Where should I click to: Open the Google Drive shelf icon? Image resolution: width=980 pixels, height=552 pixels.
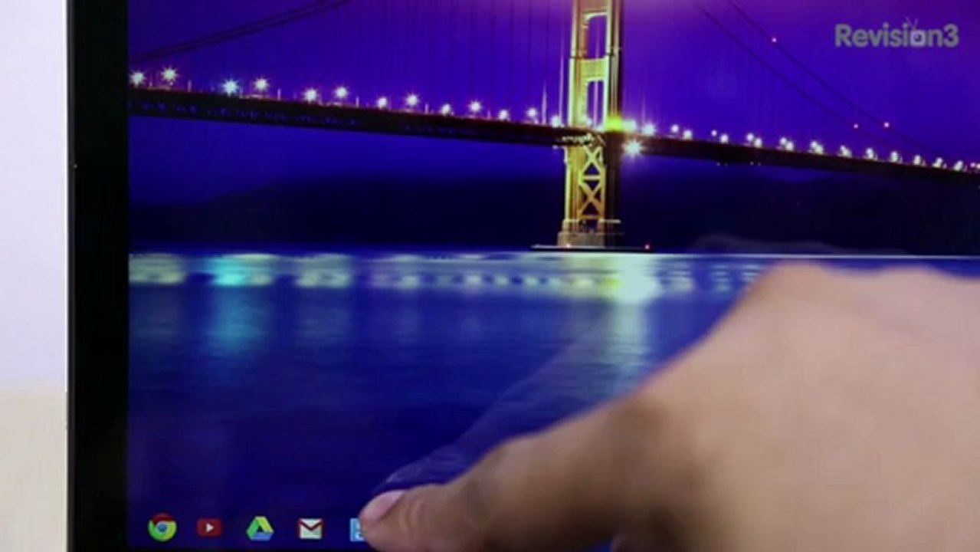(x=260, y=528)
